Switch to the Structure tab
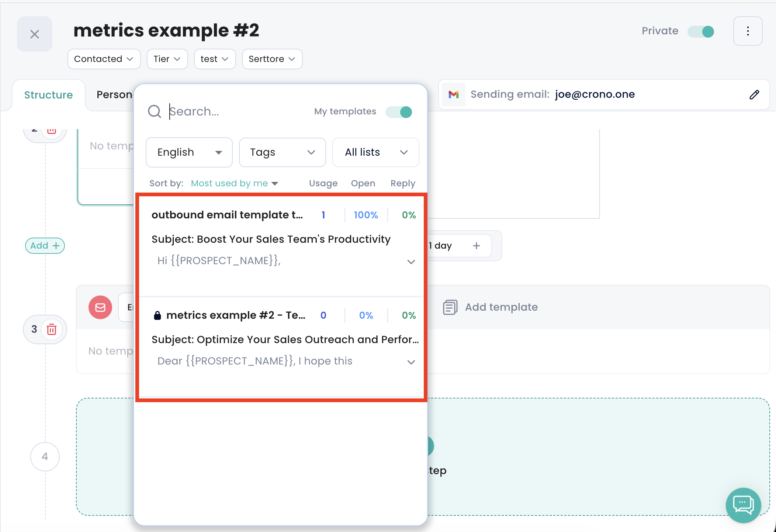Screen dimensions: 776x532 pyautogui.click(x=48, y=95)
